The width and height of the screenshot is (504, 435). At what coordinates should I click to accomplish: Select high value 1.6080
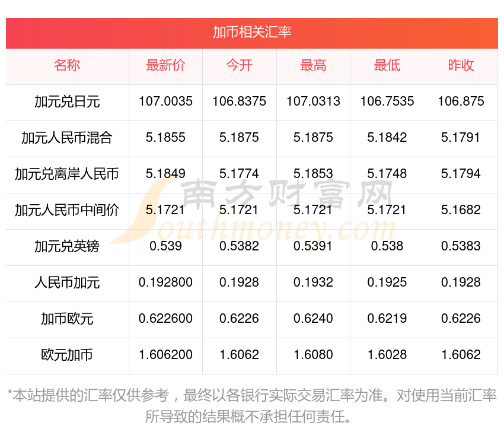pos(314,355)
